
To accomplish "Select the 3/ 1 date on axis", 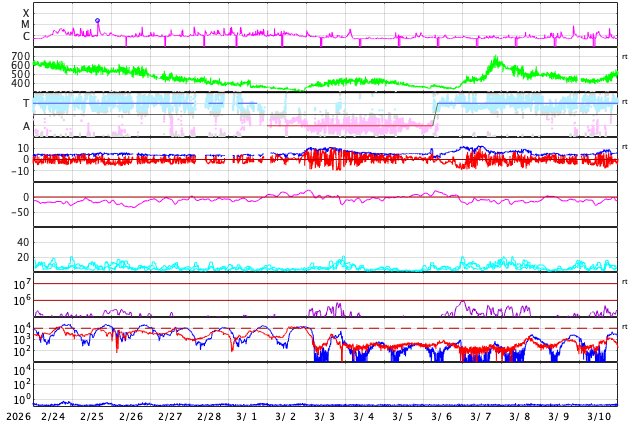I will pos(247,416).
